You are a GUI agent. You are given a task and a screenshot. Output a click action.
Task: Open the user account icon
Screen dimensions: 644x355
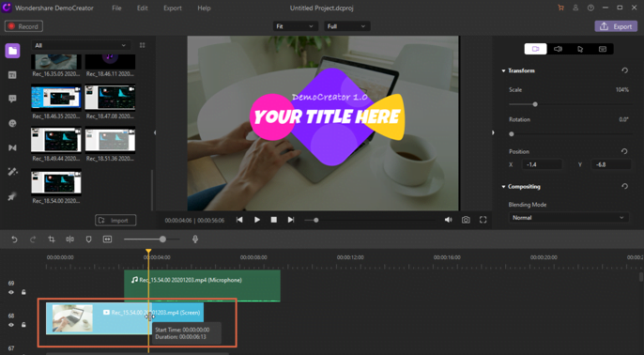click(575, 8)
